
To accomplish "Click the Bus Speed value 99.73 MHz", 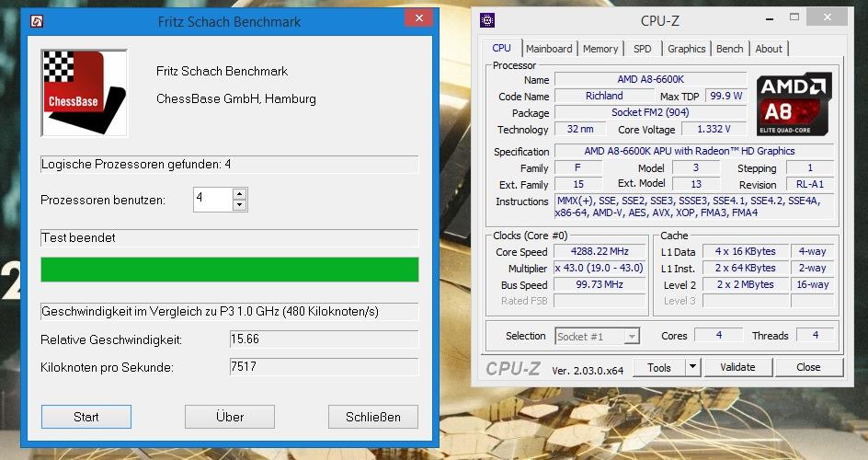I will pyautogui.click(x=600, y=284).
